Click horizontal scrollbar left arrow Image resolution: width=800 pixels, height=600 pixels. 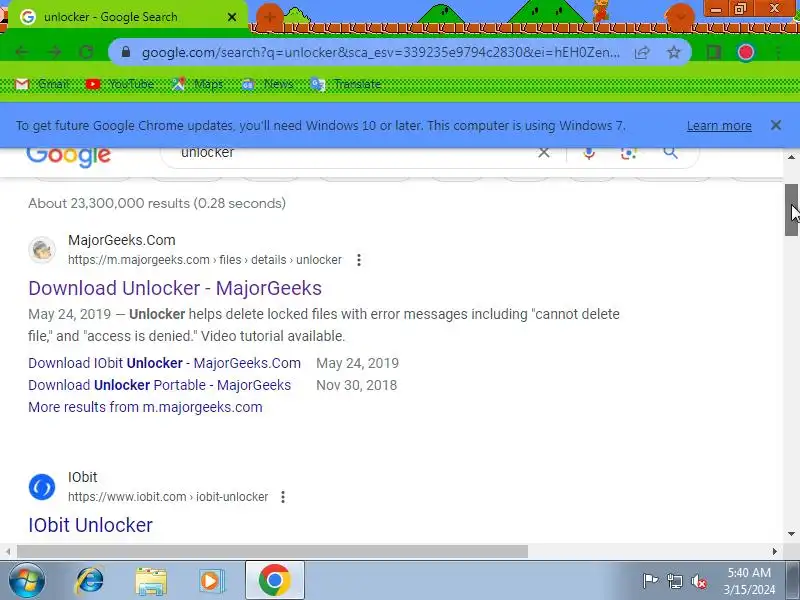(8, 552)
